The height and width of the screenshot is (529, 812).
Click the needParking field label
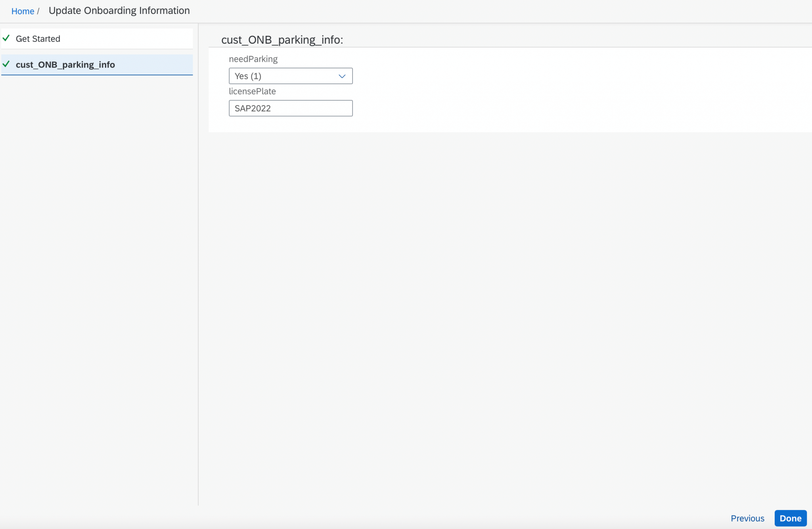point(253,59)
